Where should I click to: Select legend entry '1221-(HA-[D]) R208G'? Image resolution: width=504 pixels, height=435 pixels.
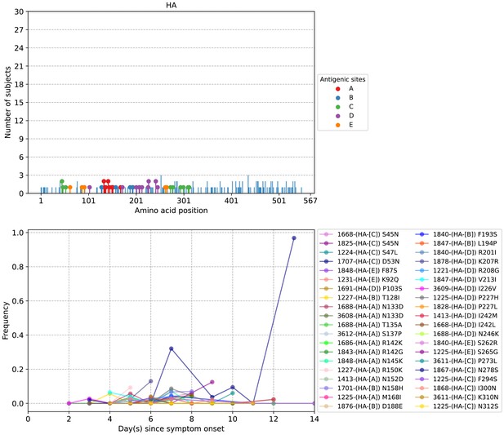point(457,271)
